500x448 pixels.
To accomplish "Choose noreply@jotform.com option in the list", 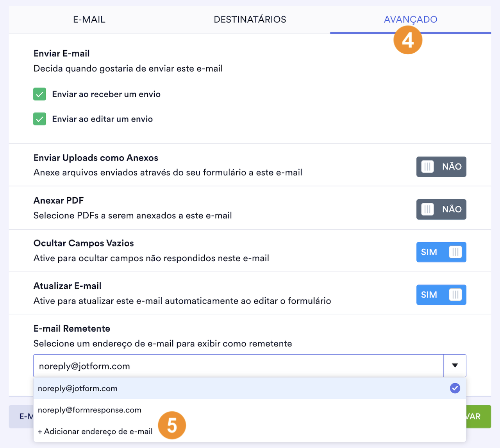I will 78,389.
